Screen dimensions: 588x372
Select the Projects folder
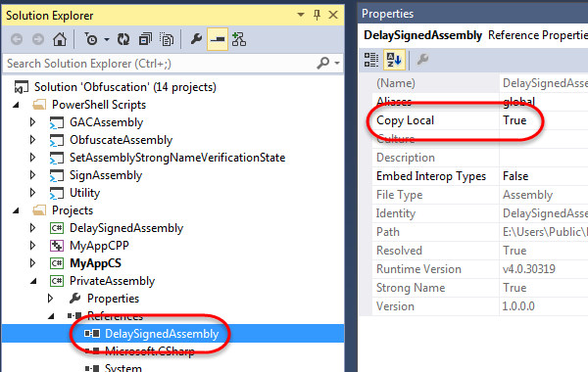pyautogui.click(x=73, y=210)
